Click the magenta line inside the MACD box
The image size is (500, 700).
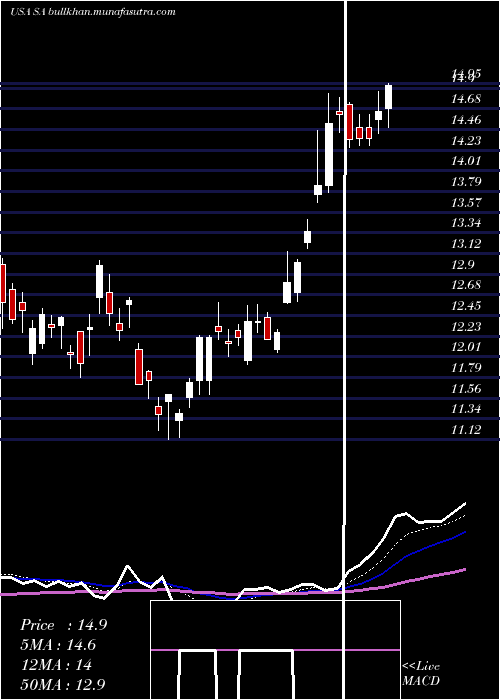pos(275,650)
